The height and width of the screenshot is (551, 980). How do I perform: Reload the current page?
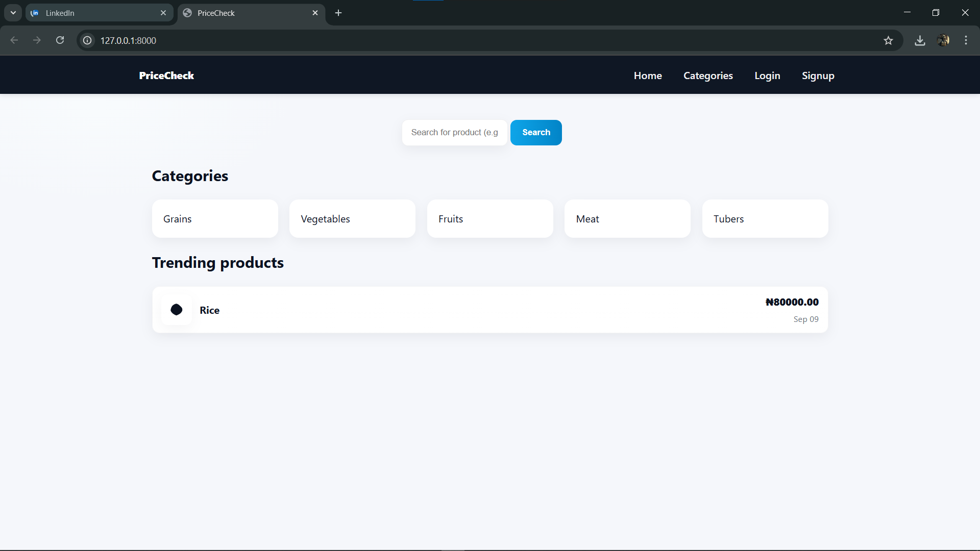pos(60,40)
